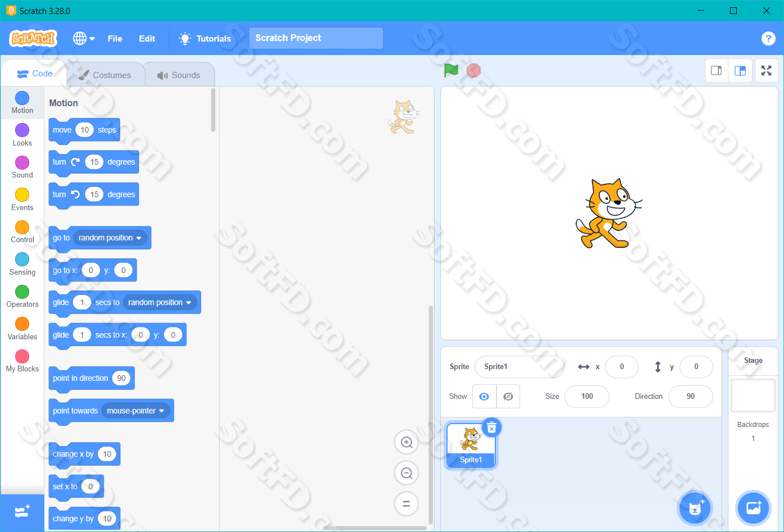This screenshot has width=784, height=532.
Task: Open Tutorials
Action: coord(205,38)
